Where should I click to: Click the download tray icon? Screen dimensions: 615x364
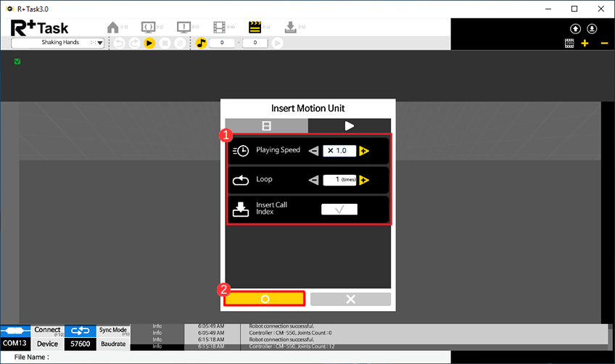tap(290, 28)
